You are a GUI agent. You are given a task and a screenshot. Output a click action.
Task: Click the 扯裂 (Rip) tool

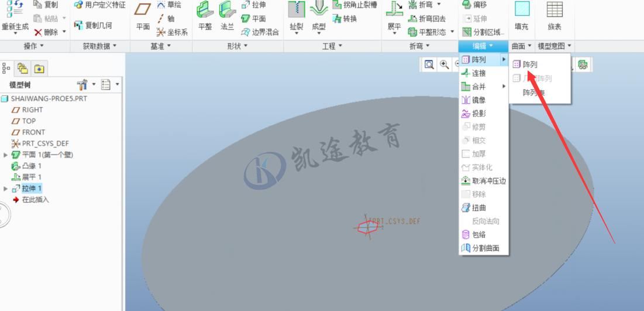click(x=296, y=16)
